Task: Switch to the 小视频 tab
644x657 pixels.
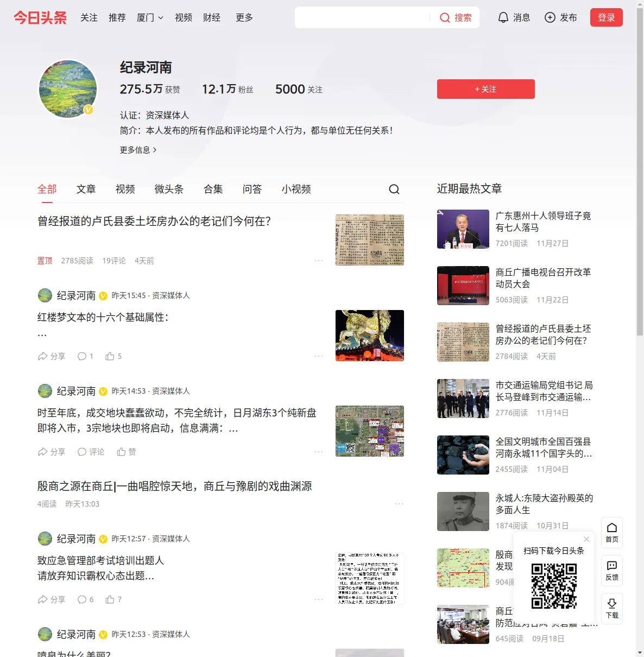Action: coord(296,189)
